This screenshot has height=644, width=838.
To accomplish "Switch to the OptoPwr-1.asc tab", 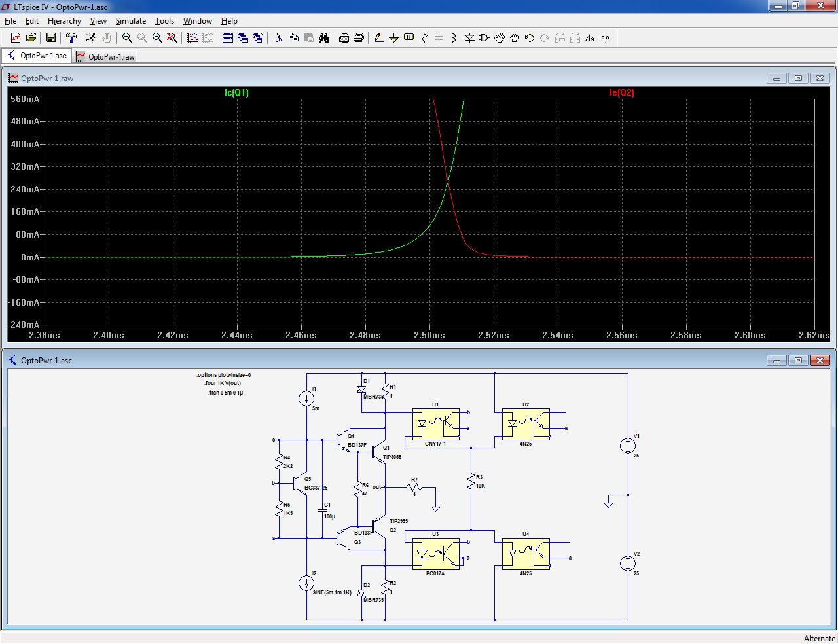I will point(37,56).
